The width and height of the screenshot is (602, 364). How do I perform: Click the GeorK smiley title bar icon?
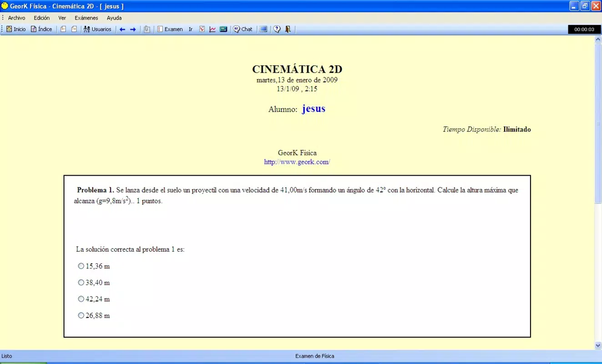tap(5, 6)
